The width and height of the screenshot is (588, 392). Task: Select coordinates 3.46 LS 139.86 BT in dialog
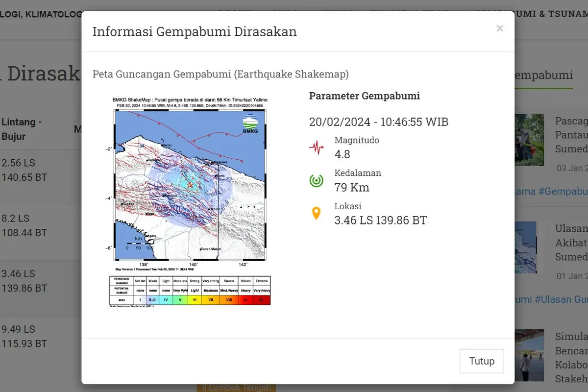click(x=381, y=220)
